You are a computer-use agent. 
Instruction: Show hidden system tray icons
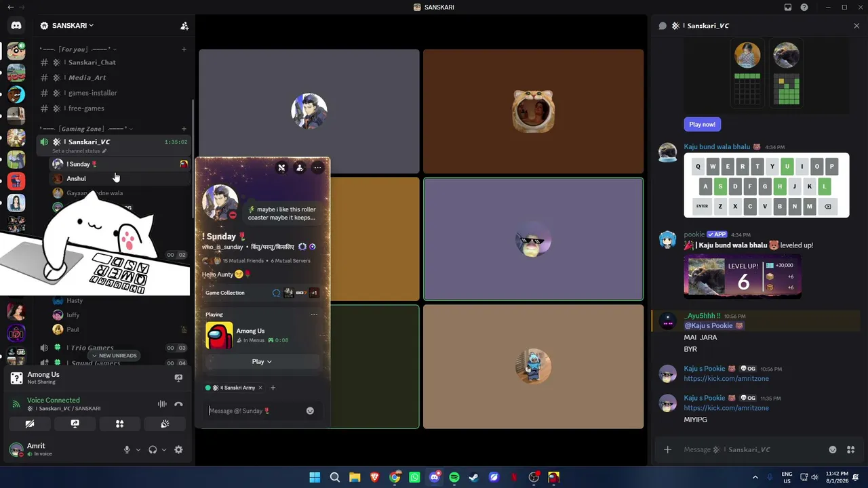755,478
